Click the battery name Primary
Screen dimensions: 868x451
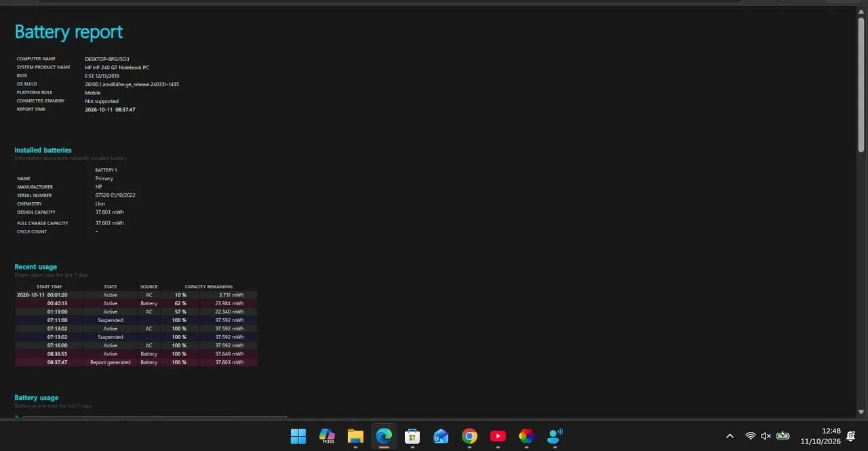coord(104,178)
